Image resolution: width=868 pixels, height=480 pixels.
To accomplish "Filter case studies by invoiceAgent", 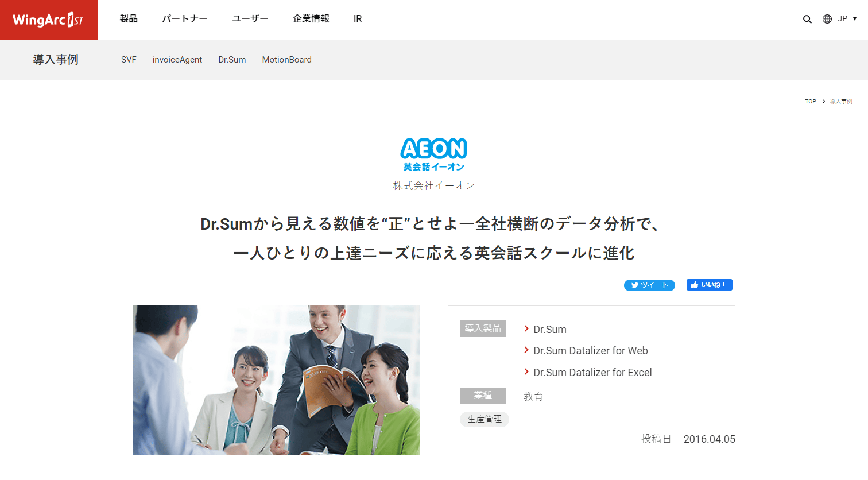I will point(177,60).
